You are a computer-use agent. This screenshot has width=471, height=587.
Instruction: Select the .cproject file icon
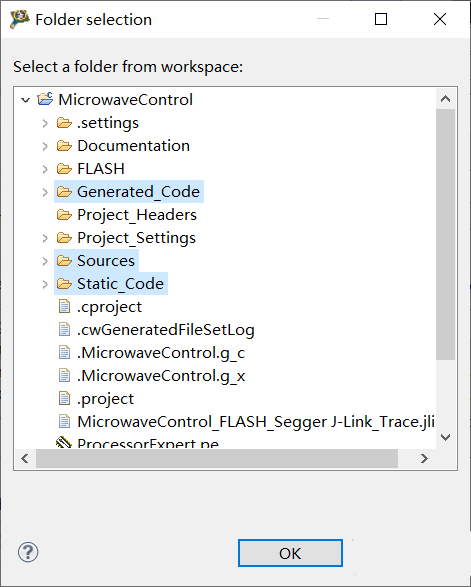[x=64, y=307]
